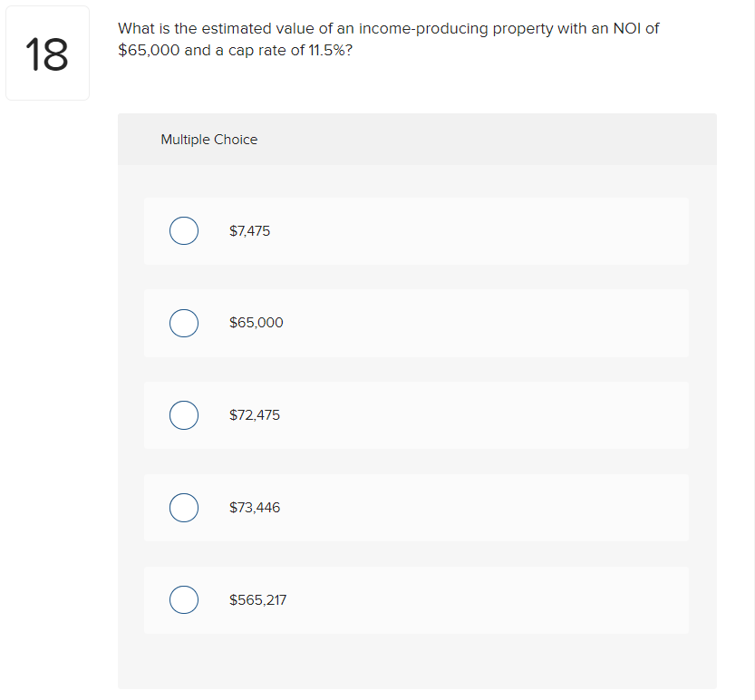This screenshot has height=700, width=755.
Task: Click the $65,000 answer label
Action: (x=256, y=323)
